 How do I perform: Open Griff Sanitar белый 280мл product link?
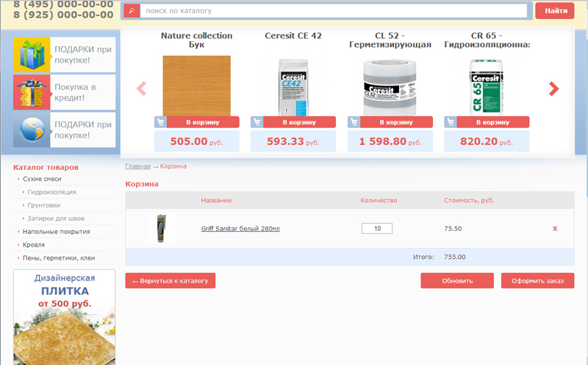[x=240, y=229]
